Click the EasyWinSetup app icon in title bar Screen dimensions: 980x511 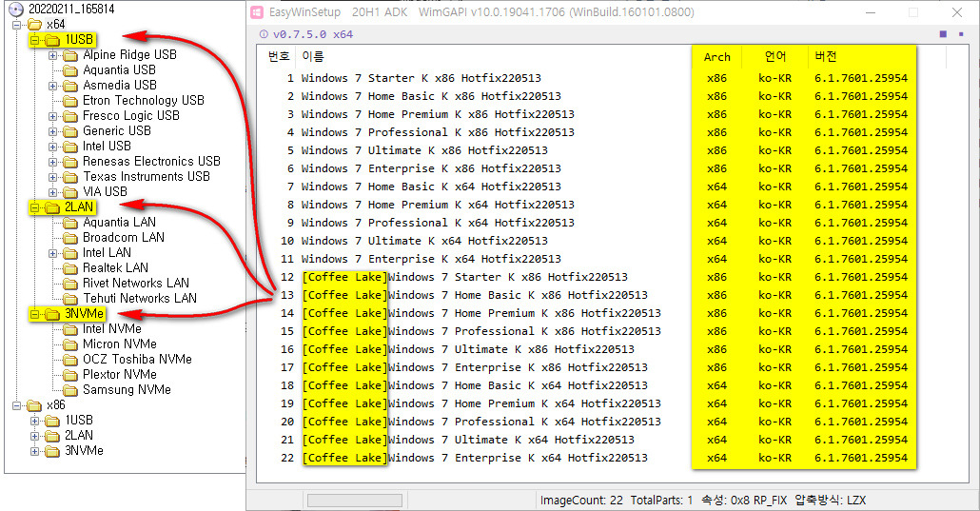(256, 12)
